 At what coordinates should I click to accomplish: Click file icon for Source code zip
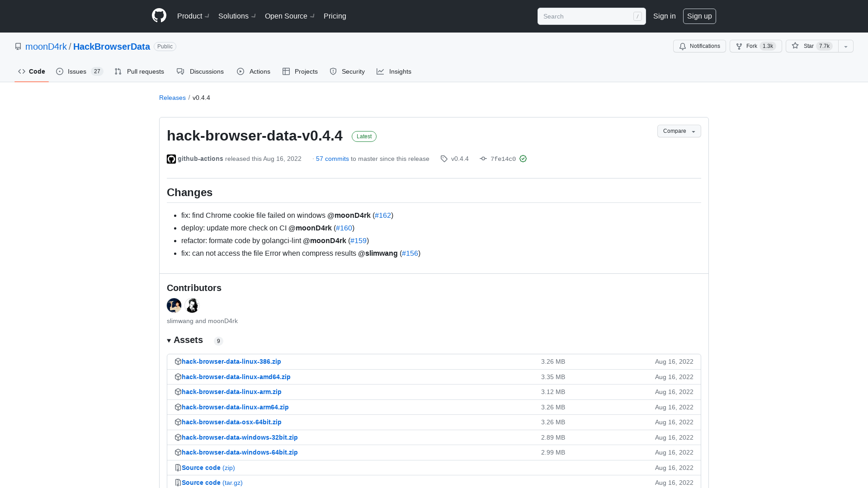178,468
